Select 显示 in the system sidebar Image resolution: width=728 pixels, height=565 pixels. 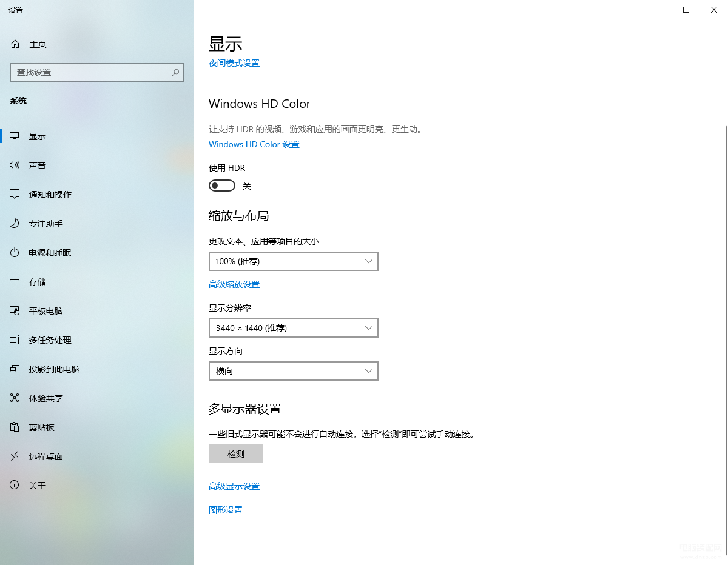click(97, 136)
